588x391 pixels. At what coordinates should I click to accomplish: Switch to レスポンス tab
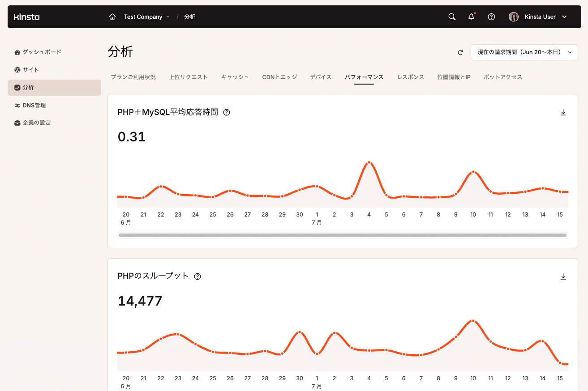tap(410, 77)
